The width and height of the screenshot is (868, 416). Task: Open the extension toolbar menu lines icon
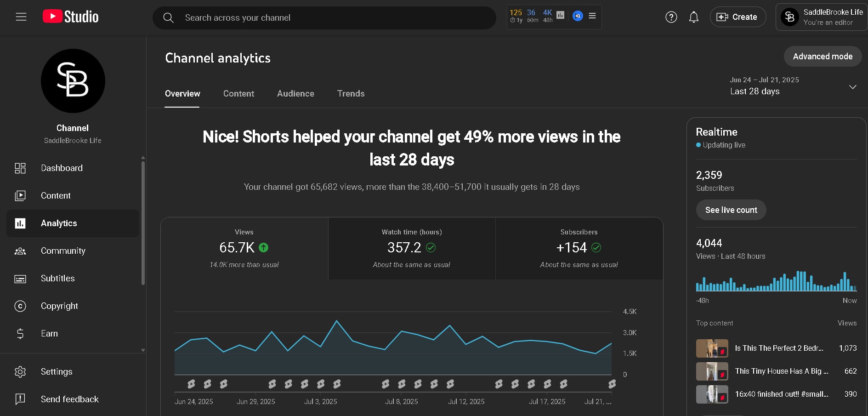(x=592, y=16)
